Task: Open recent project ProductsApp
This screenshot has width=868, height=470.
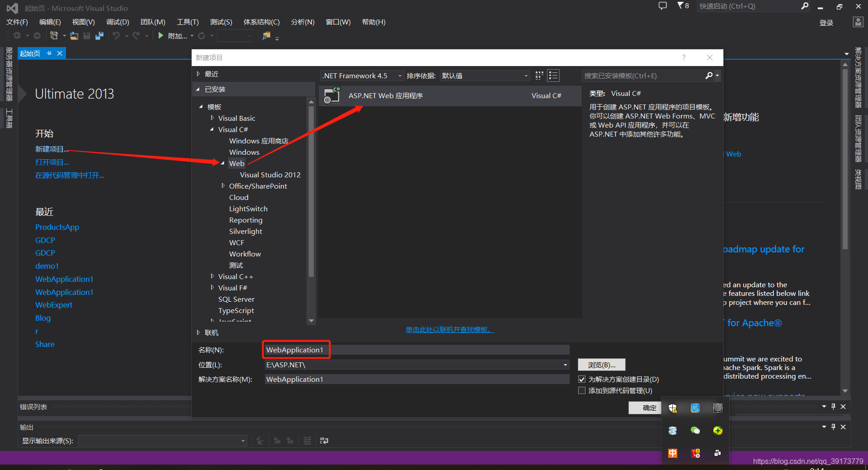Action: [57, 227]
